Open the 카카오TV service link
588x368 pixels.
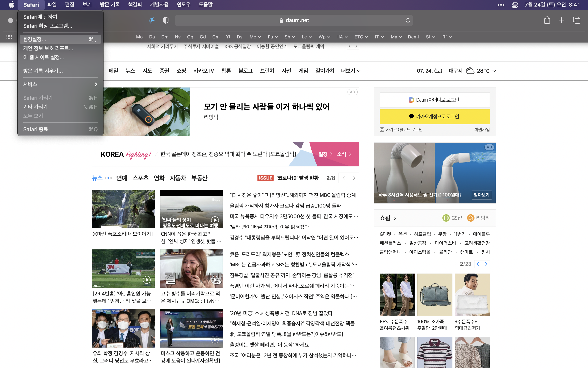(204, 71)
